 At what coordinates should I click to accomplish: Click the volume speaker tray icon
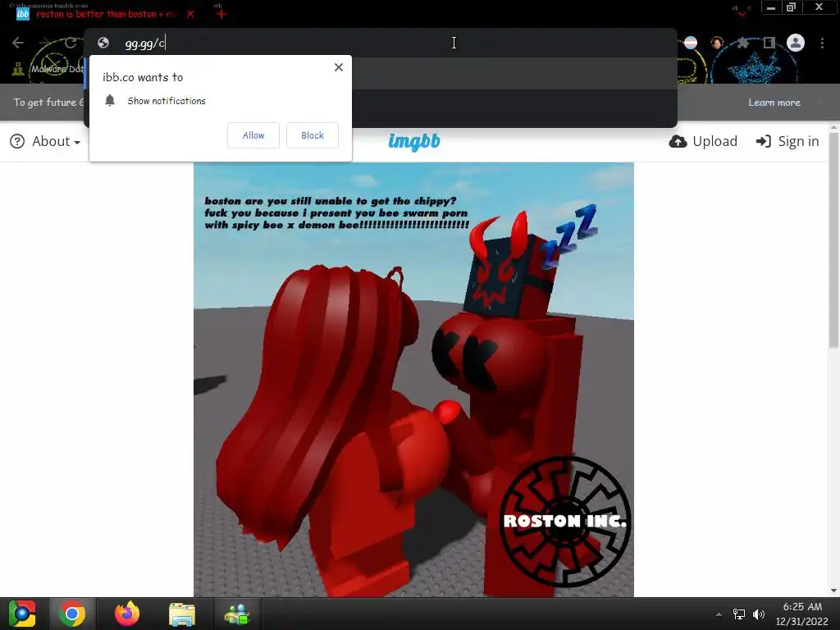click(x=759, y=614)
